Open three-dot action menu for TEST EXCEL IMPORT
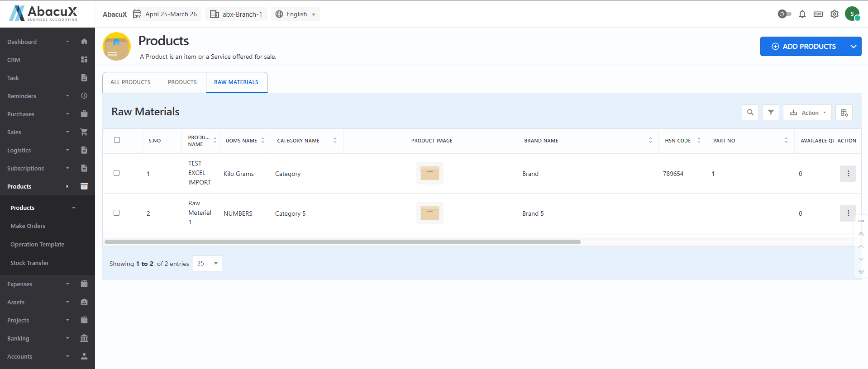 (x=848, y=174)
